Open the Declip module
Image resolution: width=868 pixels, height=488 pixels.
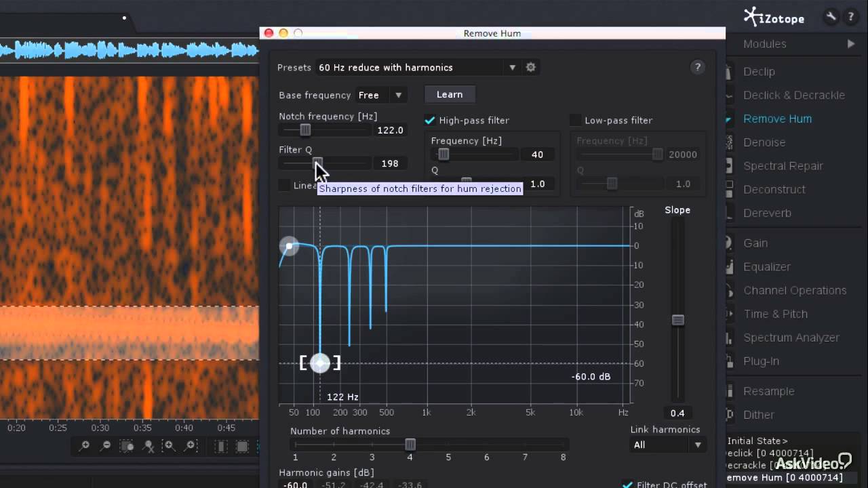pos(759,72)
